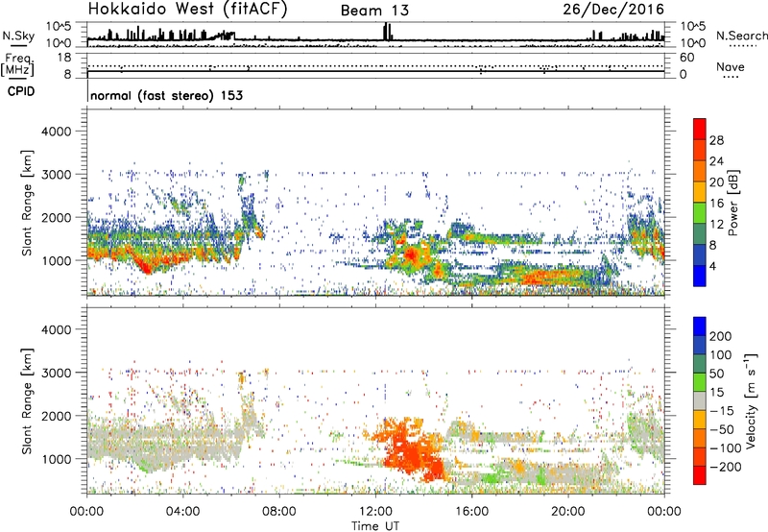Click the '16' tick on the Power scale

tap(716, 204)
